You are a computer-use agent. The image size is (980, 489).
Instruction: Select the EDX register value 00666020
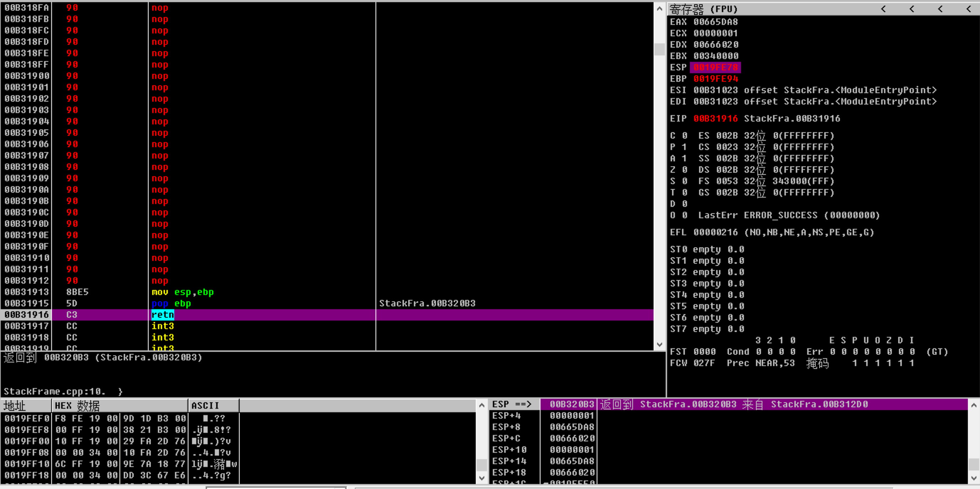click(715, 45)
